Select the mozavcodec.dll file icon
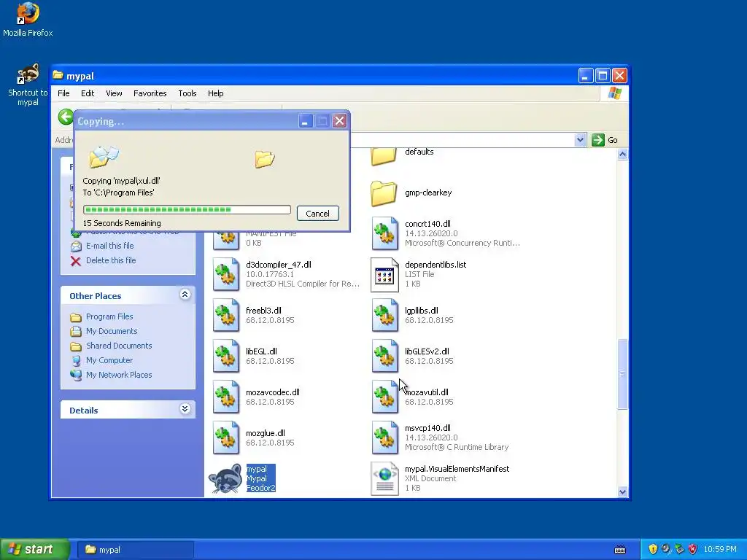747x560 pixels. point(226,397)
